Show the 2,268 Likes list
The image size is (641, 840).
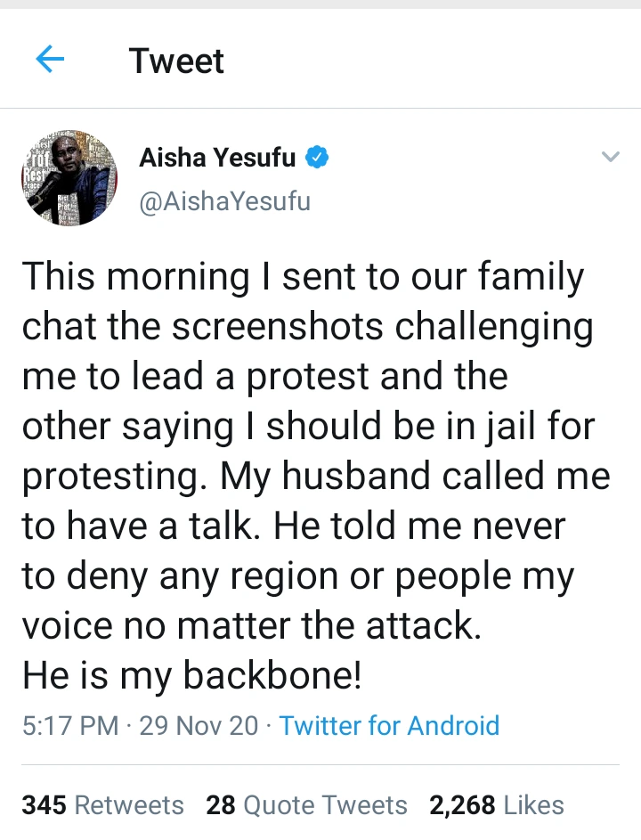click(x=496, y=805)
